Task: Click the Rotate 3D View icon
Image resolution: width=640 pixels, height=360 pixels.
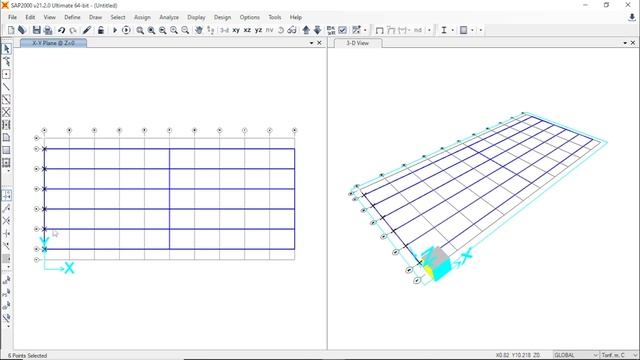Action: 281,30
